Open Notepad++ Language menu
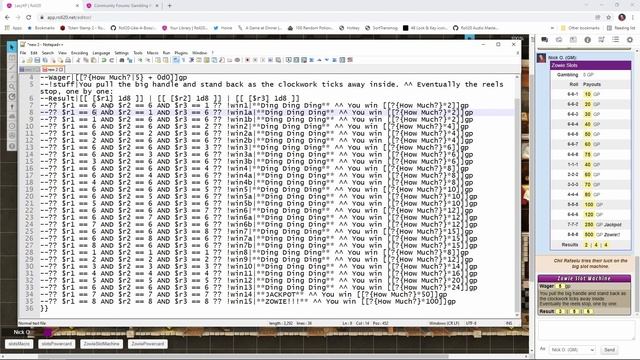 tap(101, 53)
